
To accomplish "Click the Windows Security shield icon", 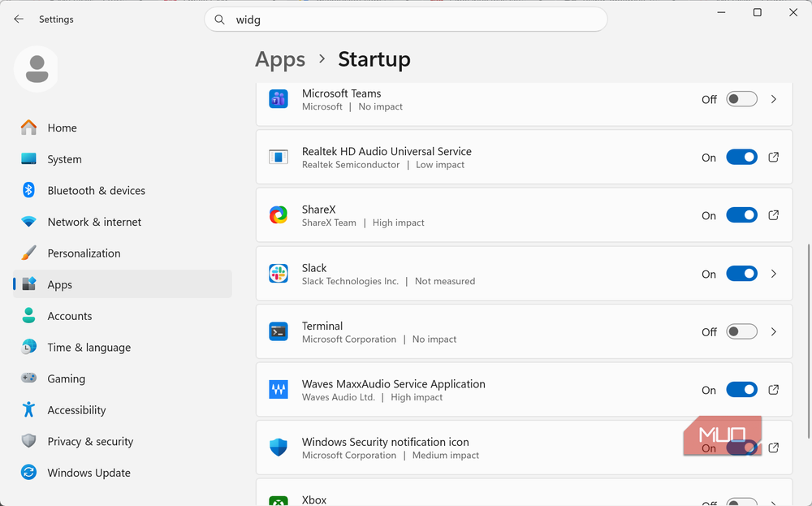I will click(279, 448).
